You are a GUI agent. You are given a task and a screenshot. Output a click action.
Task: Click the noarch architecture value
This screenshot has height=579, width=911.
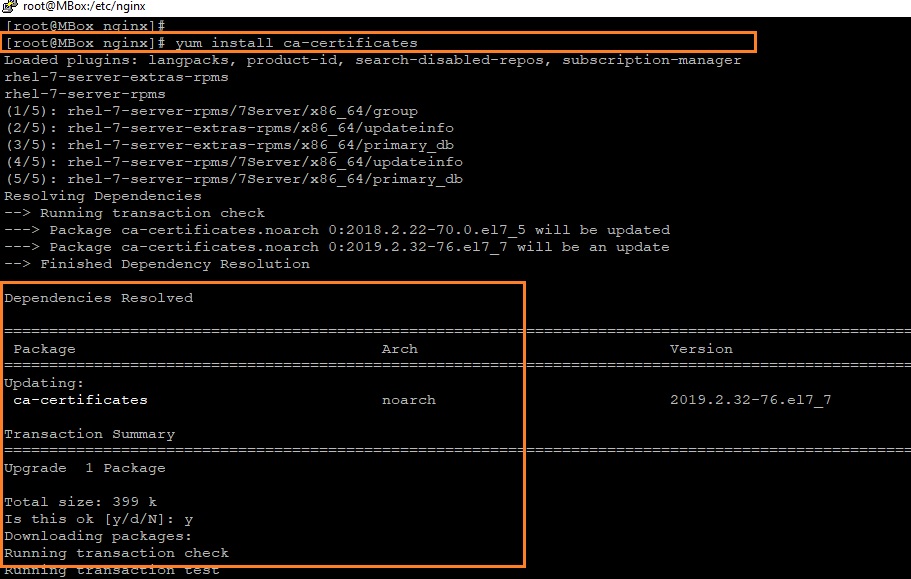[408, 400]
